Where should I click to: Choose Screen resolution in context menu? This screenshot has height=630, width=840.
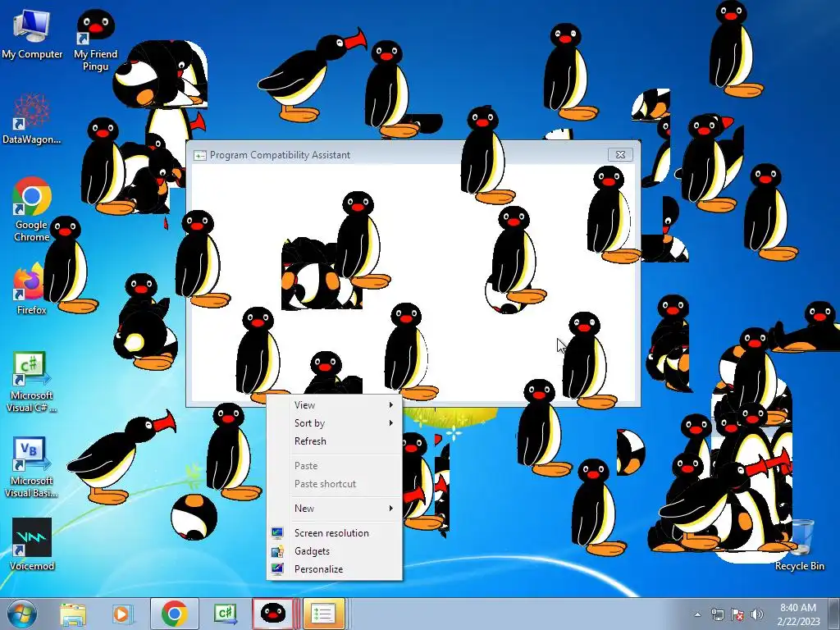click(335, 533)
